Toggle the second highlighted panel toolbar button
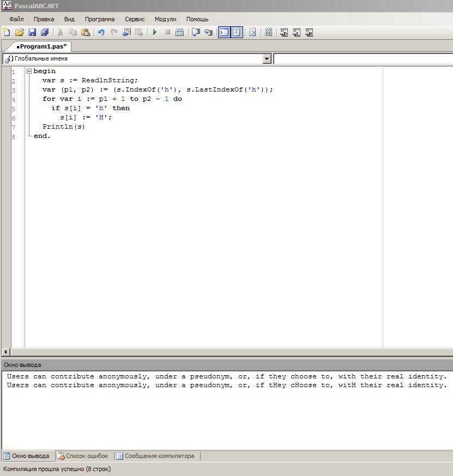Image resolution: width=453 pixels, height=476 pixels. click(237, 33)
